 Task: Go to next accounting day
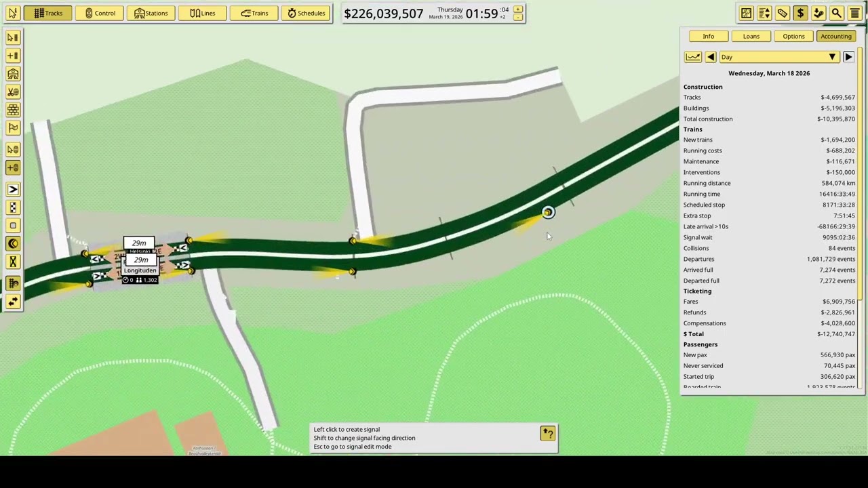[x=848, y=57]
